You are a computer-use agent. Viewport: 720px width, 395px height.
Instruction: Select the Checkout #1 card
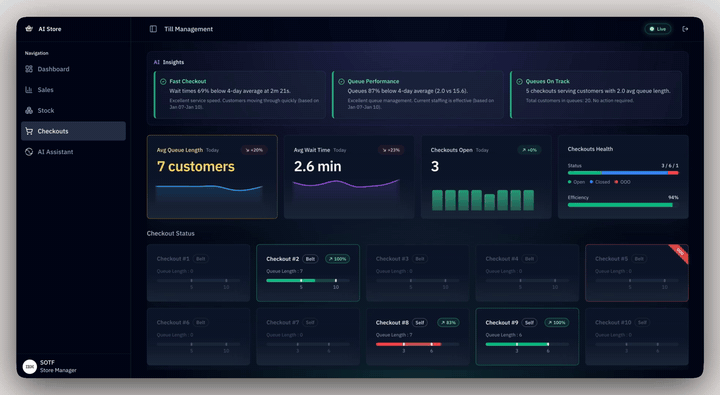[x=198, y=273]
